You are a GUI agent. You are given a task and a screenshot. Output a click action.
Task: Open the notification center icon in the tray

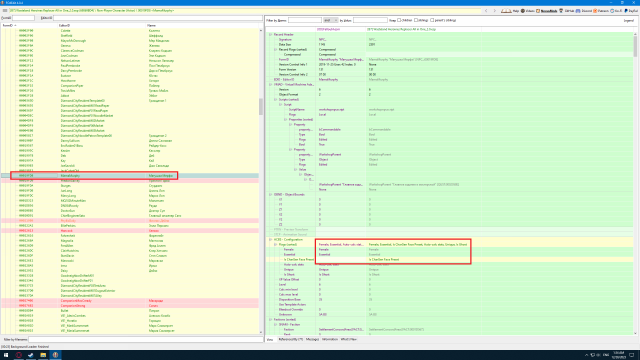[632, 355]
